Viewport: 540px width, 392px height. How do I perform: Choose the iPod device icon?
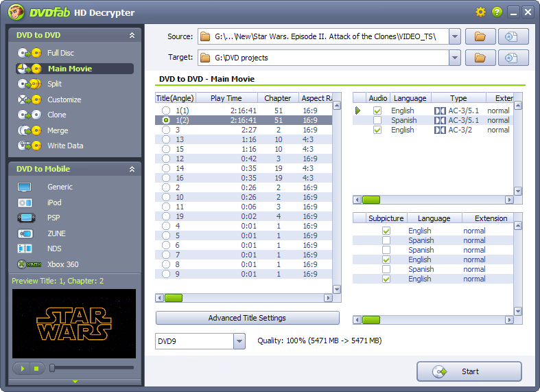tap(25, 203)
